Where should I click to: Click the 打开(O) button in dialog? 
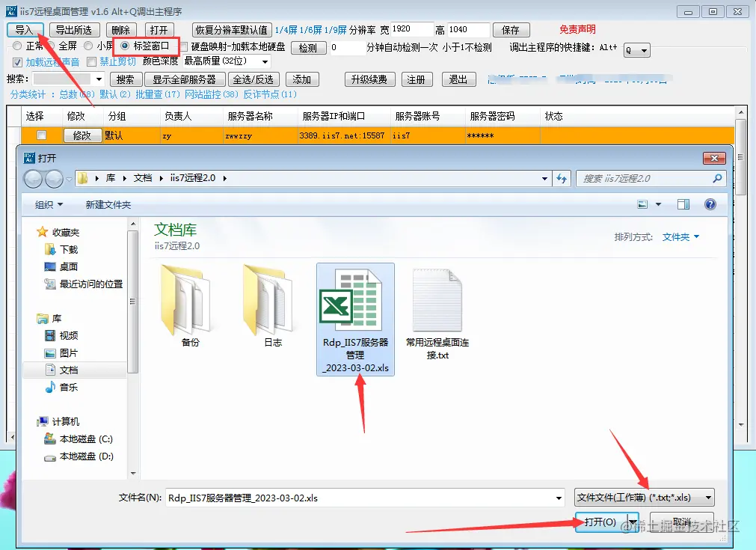point(600,522)
